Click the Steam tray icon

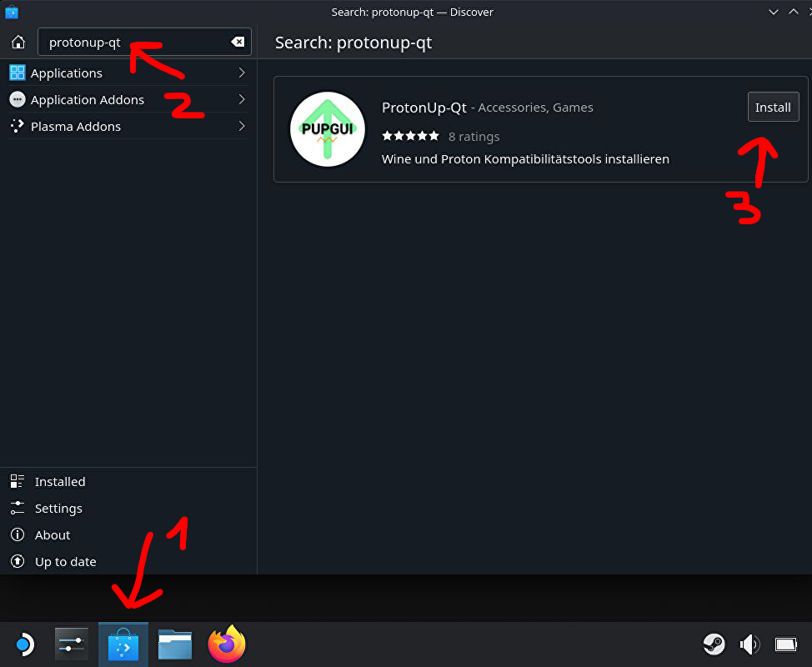[714, 644]
